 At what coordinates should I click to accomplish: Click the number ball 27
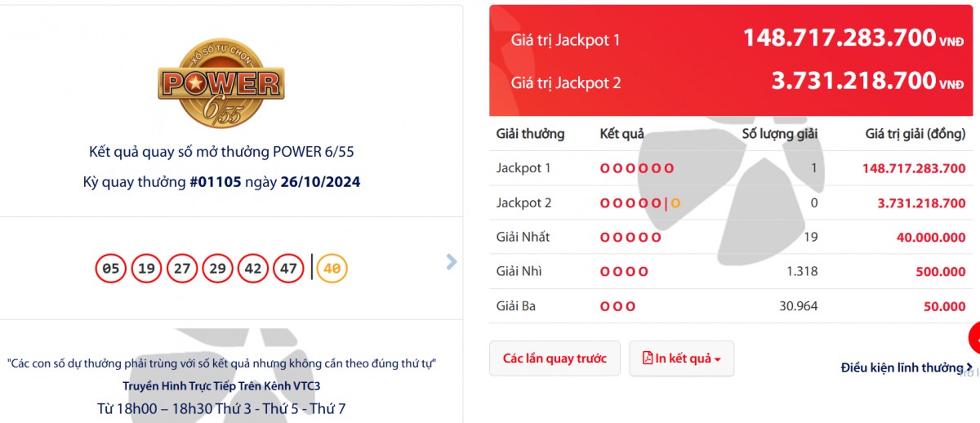181,268
